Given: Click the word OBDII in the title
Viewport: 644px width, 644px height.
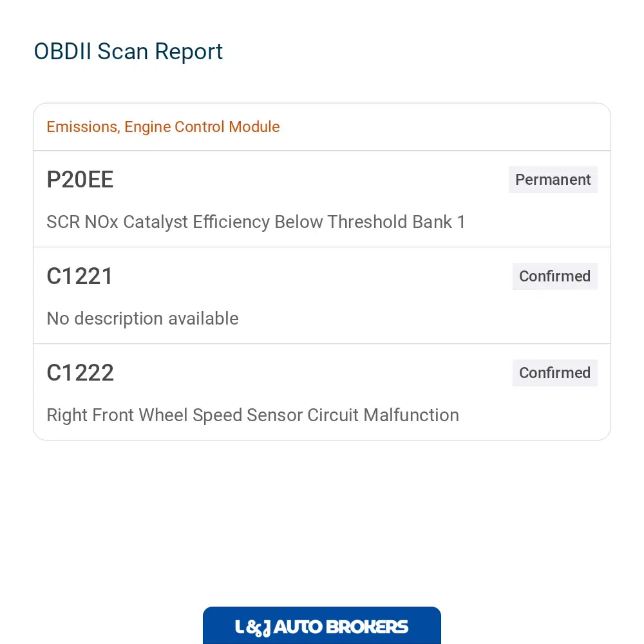Looking at the screenshot, I should pos(62,52).
